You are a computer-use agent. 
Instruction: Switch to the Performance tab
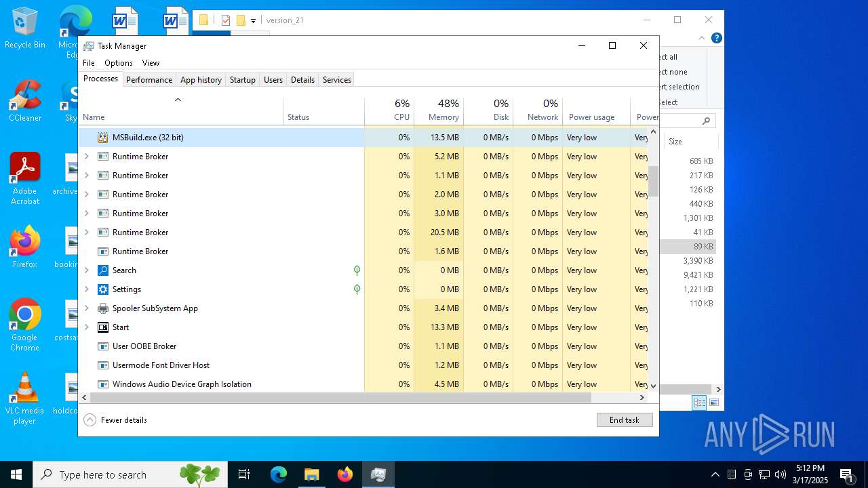click(149, 80)
